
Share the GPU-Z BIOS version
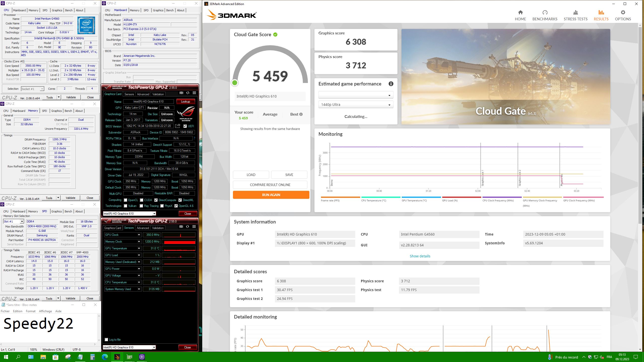pos(178,126)
